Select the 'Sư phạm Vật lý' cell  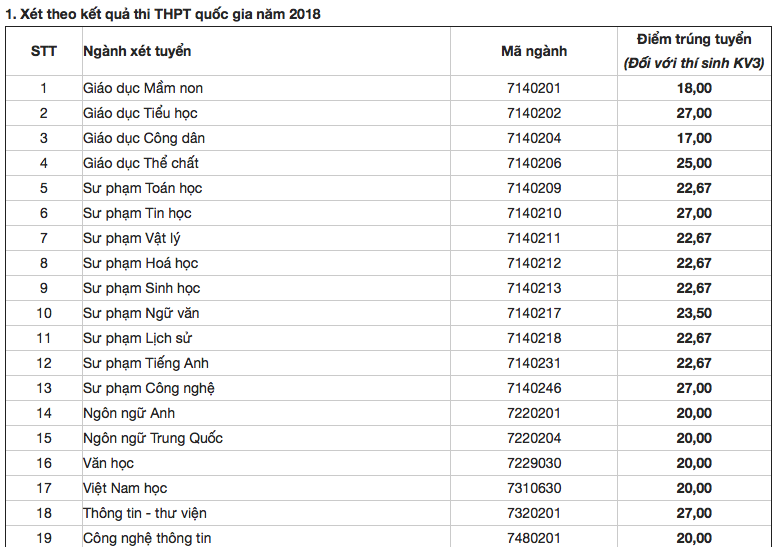131,238
